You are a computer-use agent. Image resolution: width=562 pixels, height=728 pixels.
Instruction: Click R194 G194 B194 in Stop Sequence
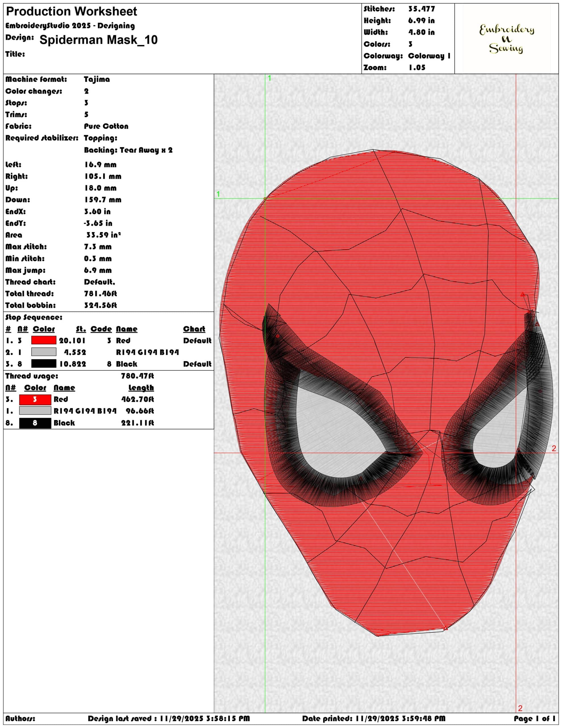click(147, 352)
